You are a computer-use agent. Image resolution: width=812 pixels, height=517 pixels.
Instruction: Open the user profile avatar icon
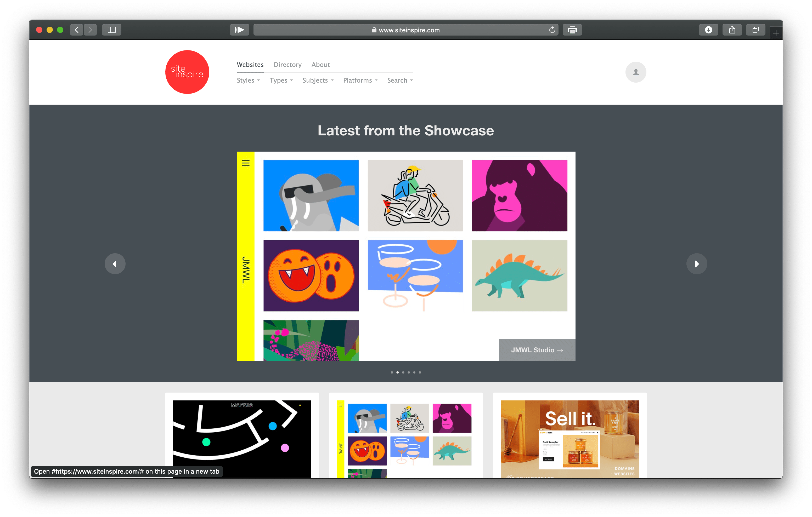click(x=636, y=72)
